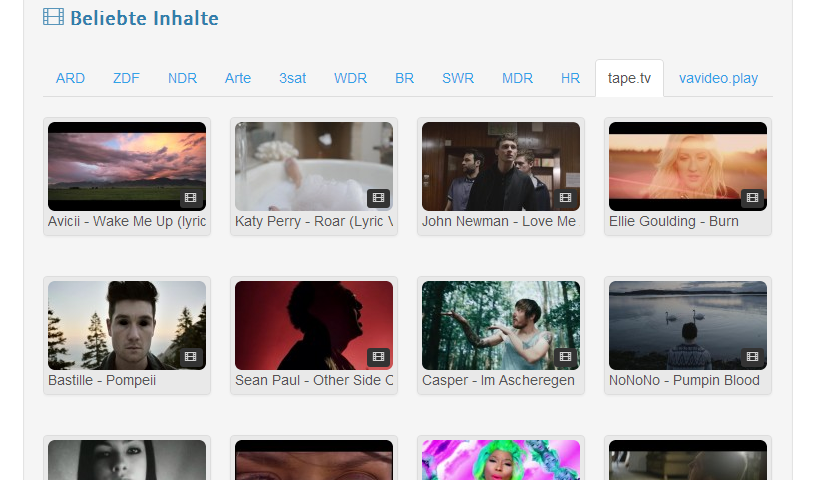
Task: Click film icon on Avicii thumbnail
Action: (191, 198)
